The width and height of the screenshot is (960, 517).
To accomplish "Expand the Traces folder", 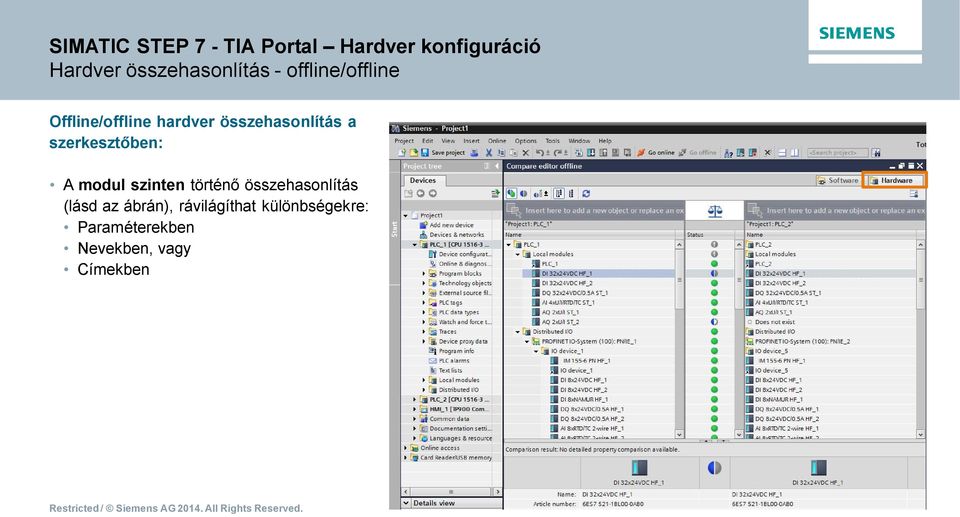I will [x=424, y=332].
